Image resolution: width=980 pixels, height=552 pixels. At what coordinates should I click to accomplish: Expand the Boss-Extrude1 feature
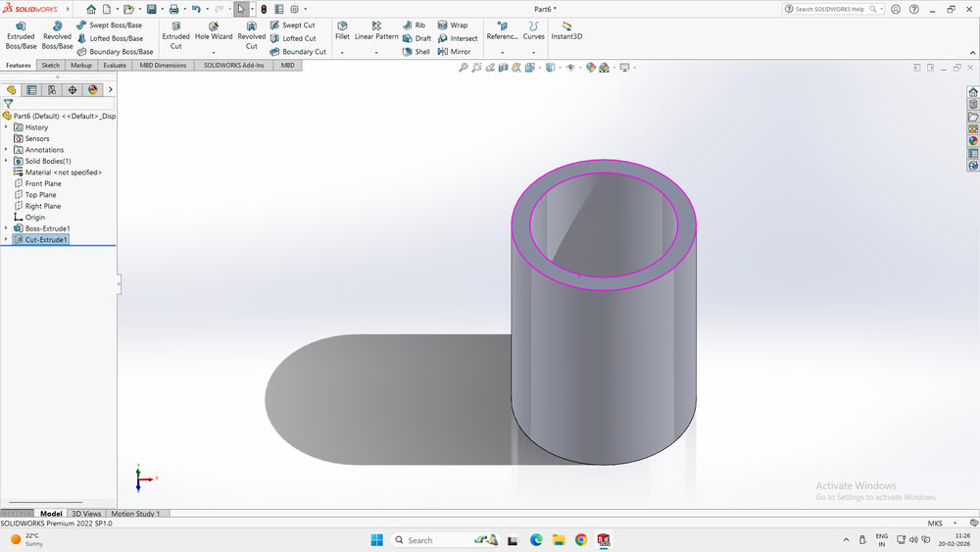click(x=6, y=228)
